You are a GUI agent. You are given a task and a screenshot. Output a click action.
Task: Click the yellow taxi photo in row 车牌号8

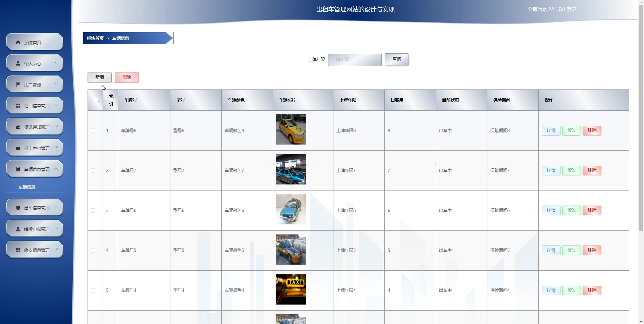coord(291,129)
